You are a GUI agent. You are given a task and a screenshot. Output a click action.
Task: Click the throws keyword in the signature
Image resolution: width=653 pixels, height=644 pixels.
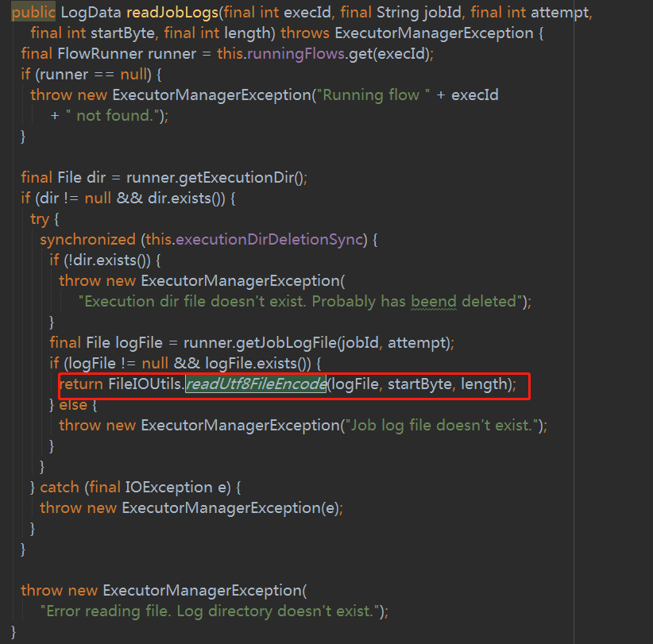coord(305,33)
